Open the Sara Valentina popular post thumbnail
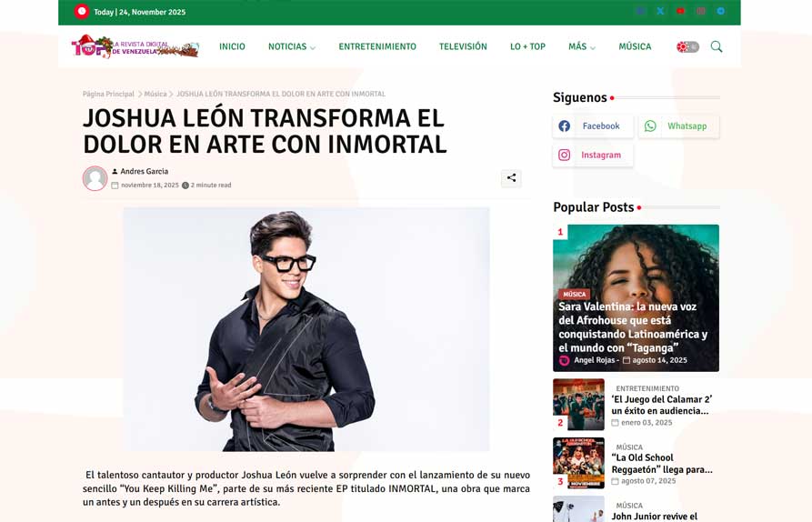 coord(636,297)
